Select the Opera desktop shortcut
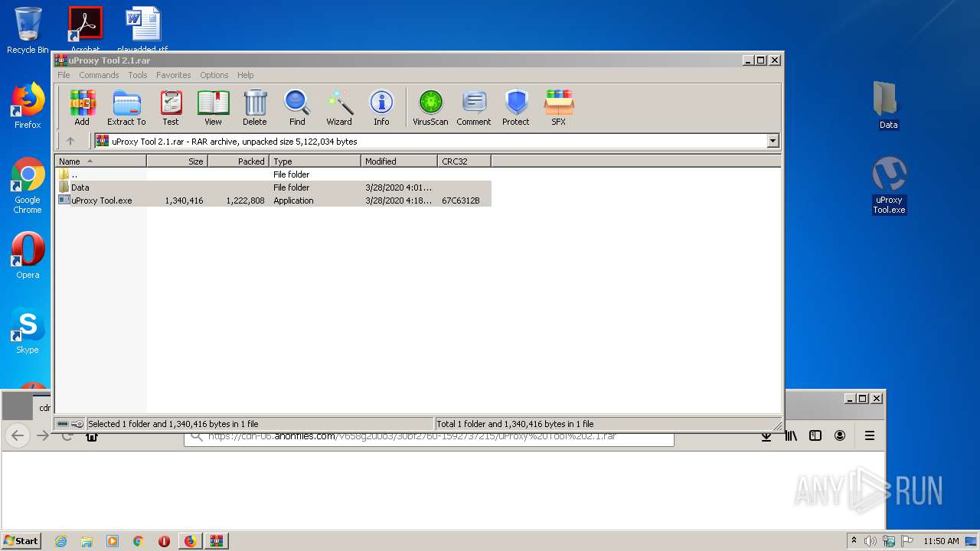The image size is (980, 551). click(28, 256)
